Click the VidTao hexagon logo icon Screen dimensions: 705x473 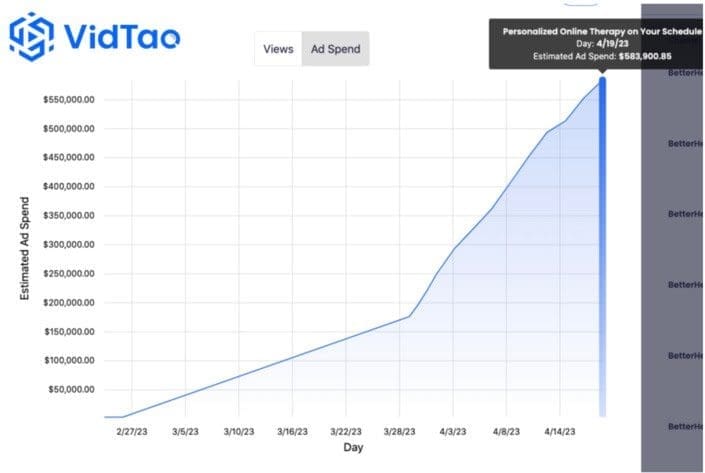click(x=30, y=36)
